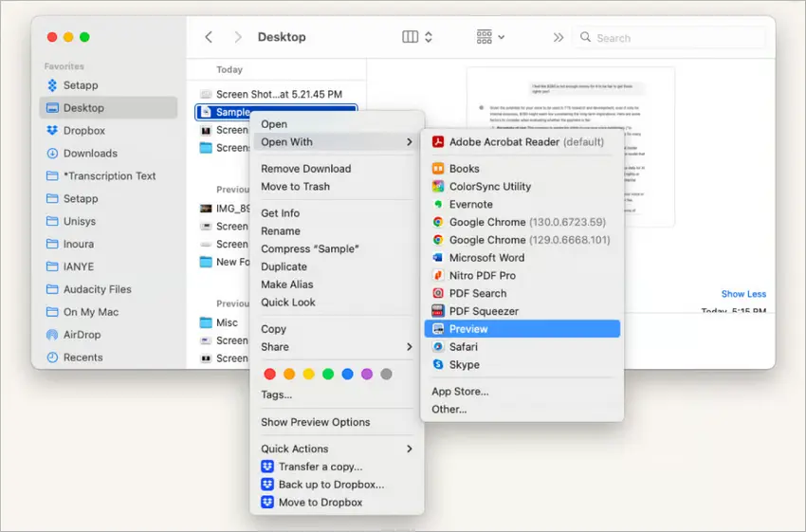This screenshot has height=532, width=806.
Task: Click Chrome icon for version 129.0.6668.101
Action: (438, 240)
